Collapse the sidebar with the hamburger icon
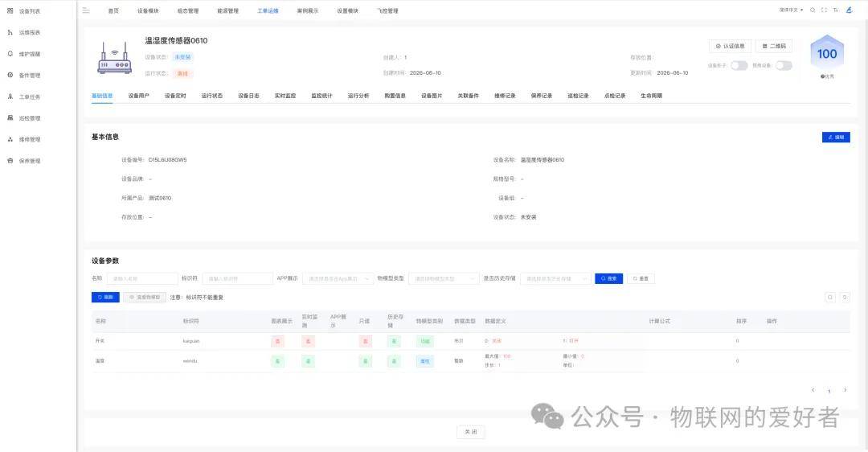Screen dimensions: 868x452 [x=86, y=10]
